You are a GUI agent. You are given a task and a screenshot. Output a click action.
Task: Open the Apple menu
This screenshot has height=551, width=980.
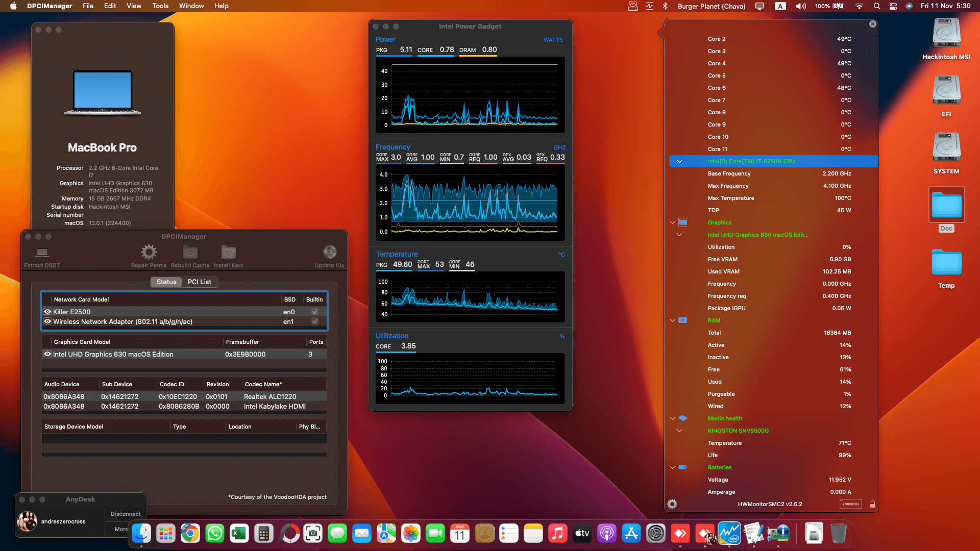pyautogui.click(x=14, y=6)
